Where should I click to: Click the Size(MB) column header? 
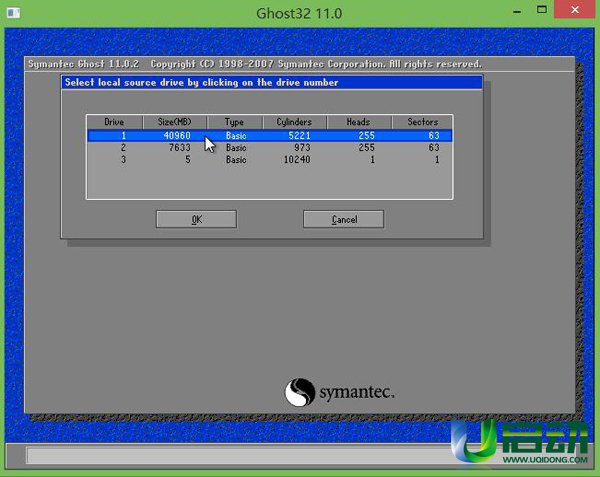pyautogui.click(x=174, y=122)
